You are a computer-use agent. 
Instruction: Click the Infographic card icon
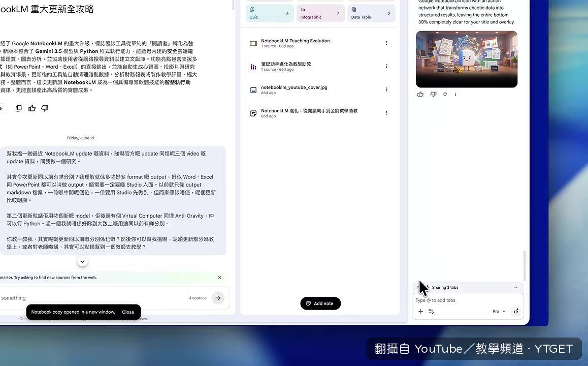pos(303,9)
